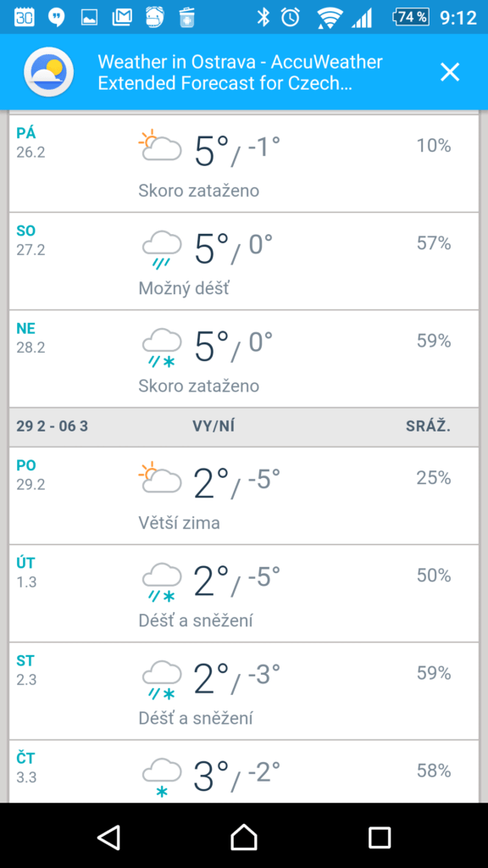This screenshot has width=488, height=868.
Task: Tap the battery 74% status indicator
Action: (x=411, y=17)
